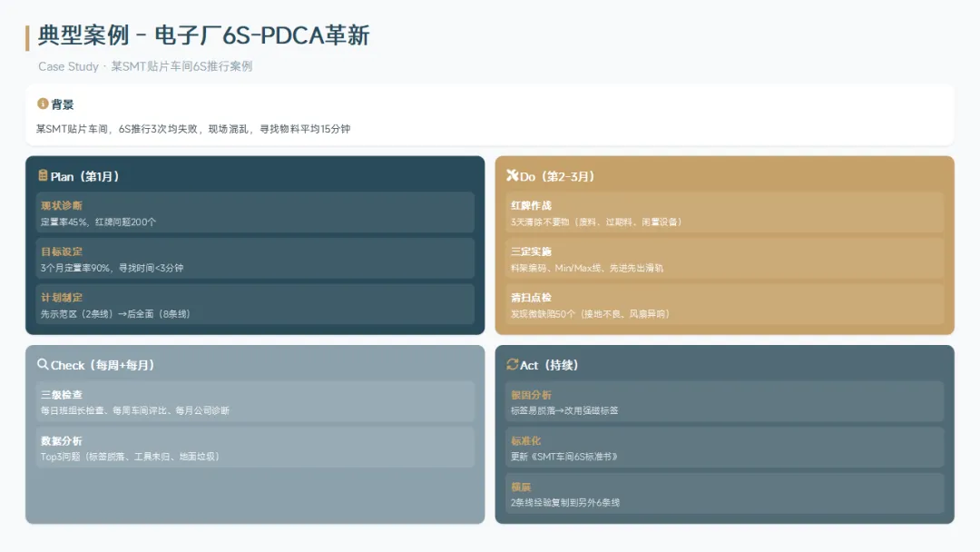The height and width of the screenshot is (552, 980).
Task: Click the info icon beside 背景
Action: click(x=43, y=103)
